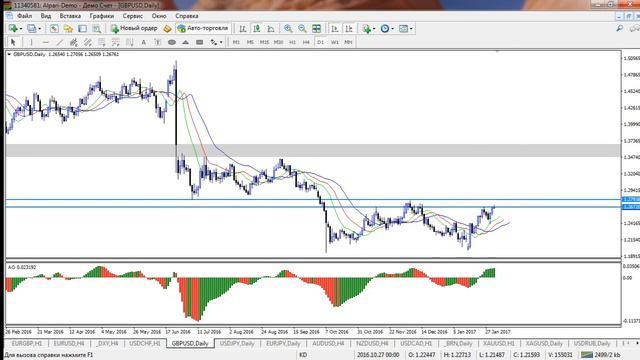
Task: Click the Новый ордер button
Action: (x=134, y=29)
